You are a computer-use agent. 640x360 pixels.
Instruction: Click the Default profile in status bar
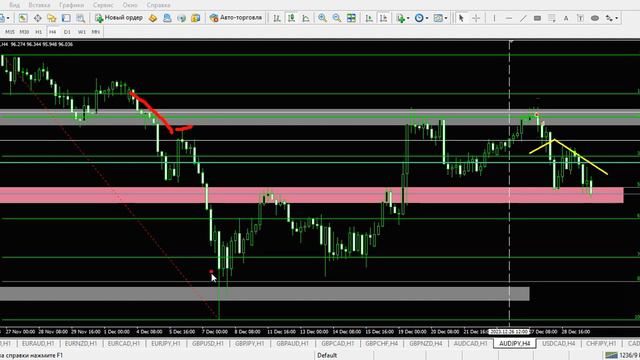point(327,356)
